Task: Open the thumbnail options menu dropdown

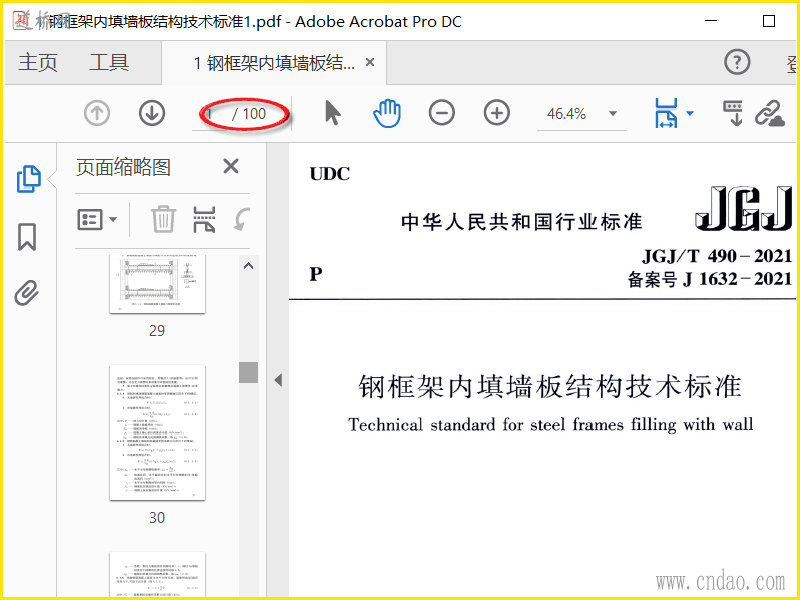Action: [97, 220]
